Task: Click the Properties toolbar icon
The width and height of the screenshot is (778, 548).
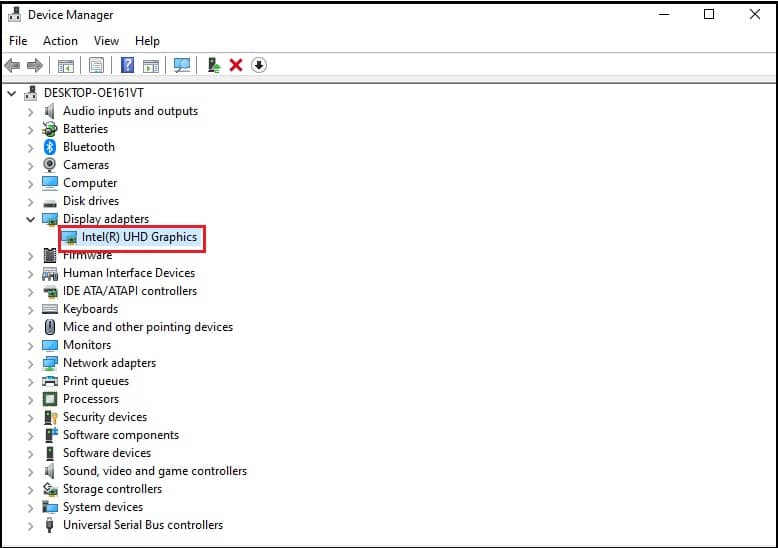Action: pyautogui.click(x=96, y=65)
